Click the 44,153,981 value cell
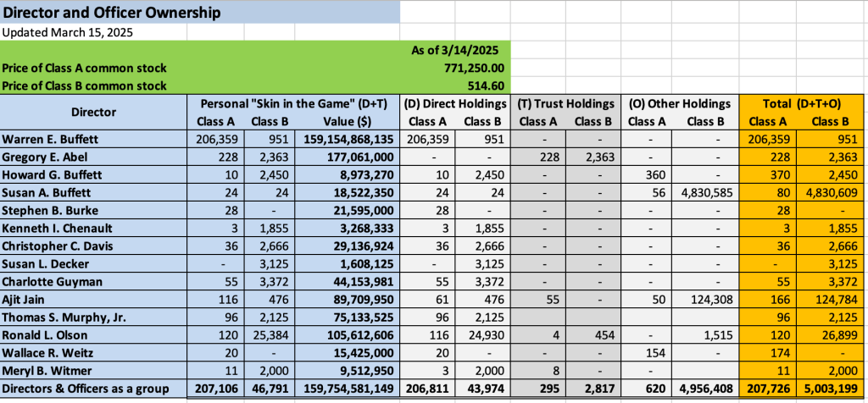 (347, 281)
